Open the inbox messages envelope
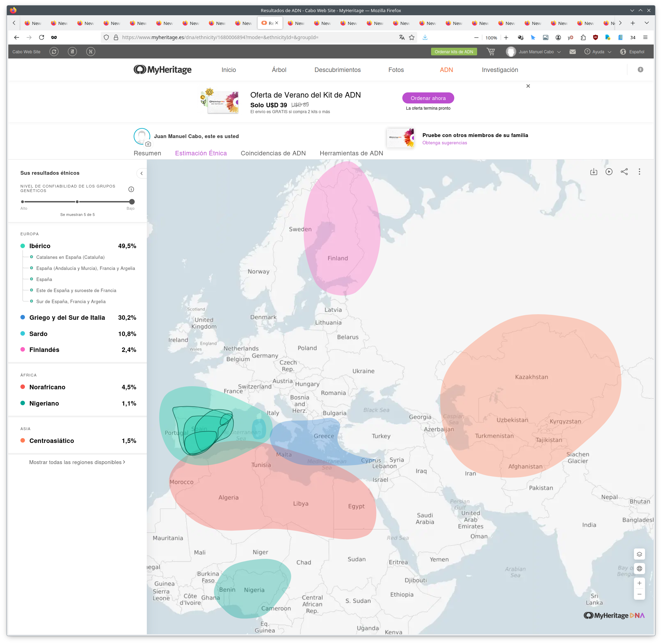662x644 pixels. tap(573, 52)
